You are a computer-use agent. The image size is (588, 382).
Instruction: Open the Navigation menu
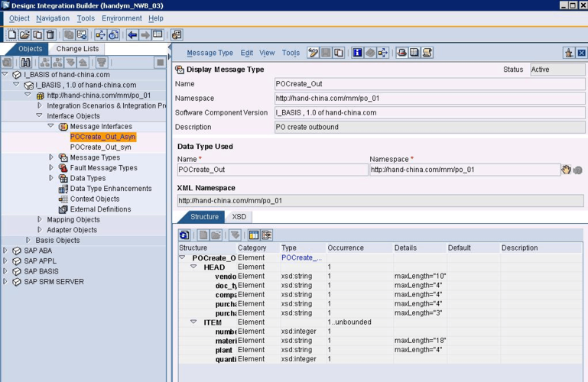(53, 18)
